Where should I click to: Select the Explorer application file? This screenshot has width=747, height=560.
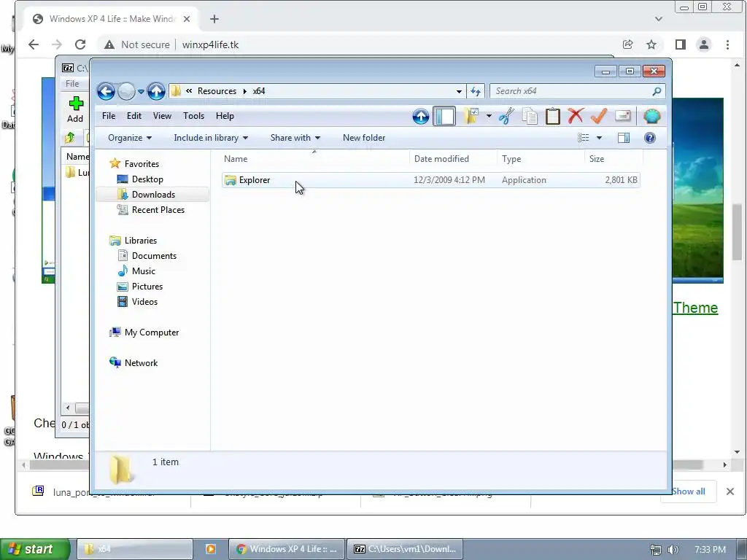[430, 180]
